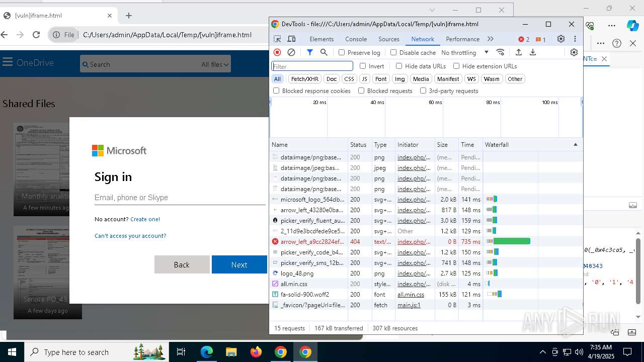Sort requests by Status column header
This screenshot has width=644, height=362.
tap(360, 144)
